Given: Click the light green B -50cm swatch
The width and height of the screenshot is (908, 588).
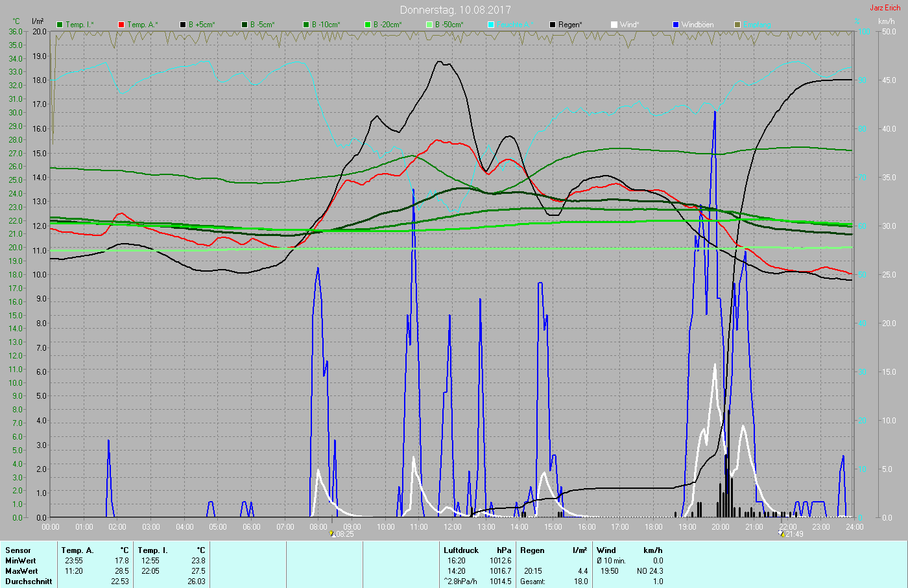Looking at the screenshot, I should pyautogui.click(x=429, y=25).
